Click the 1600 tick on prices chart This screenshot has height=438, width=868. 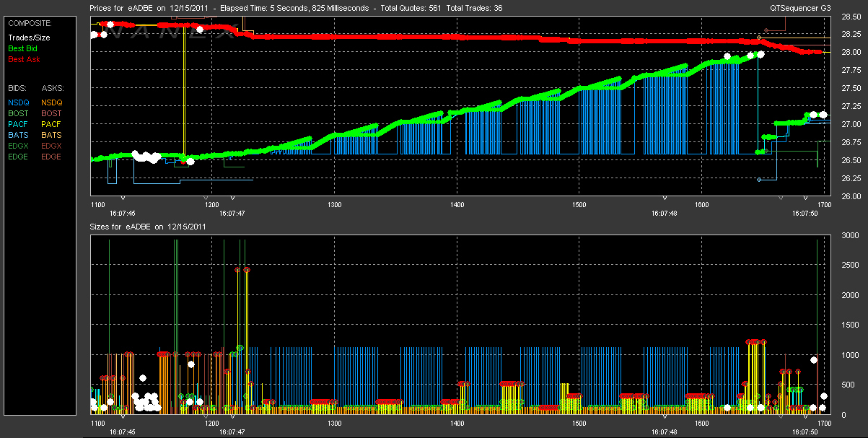coord(701,205)
